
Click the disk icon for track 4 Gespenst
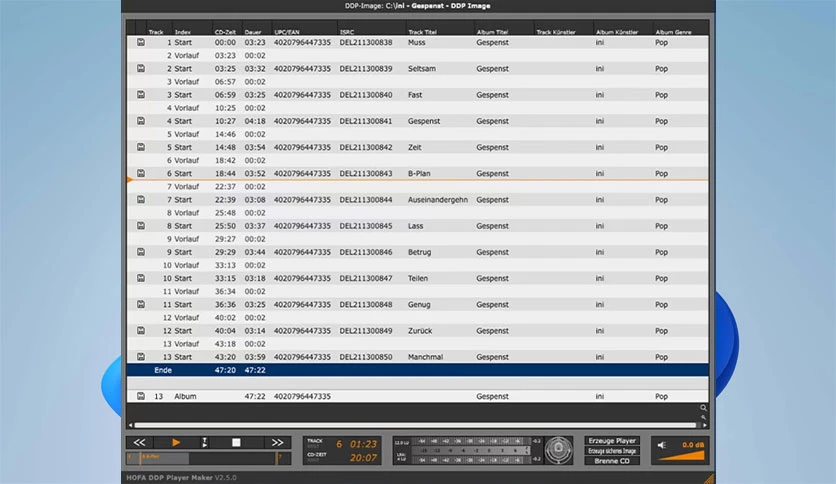(141, 121)
